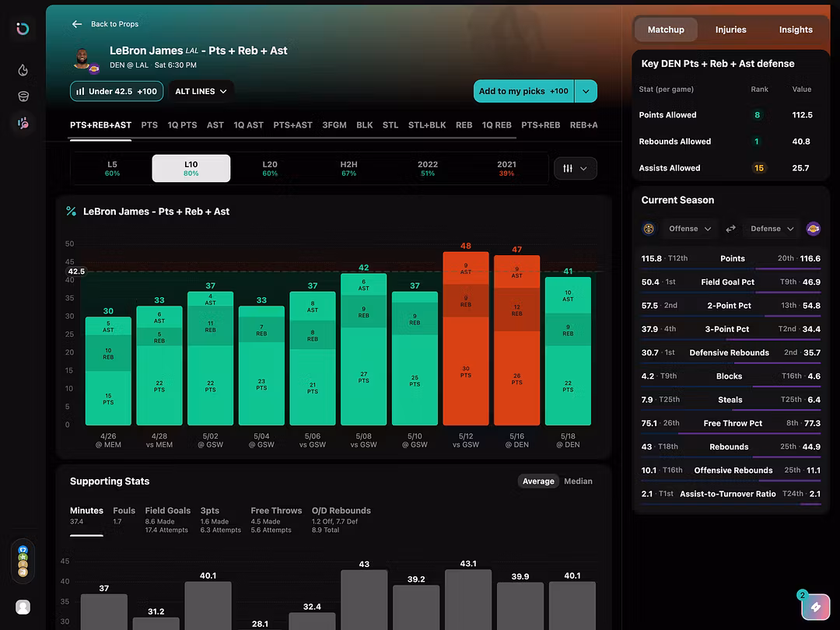The width and height of the screenshot is (840, 630).
Task: Select the PTS+AST stat tab
Action: point(292,124)
